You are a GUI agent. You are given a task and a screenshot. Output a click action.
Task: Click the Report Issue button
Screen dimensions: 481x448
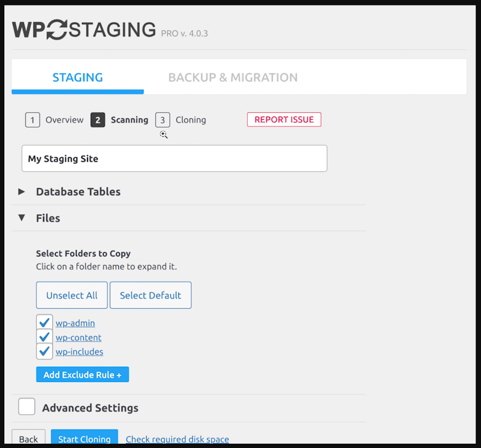point(284,120)
